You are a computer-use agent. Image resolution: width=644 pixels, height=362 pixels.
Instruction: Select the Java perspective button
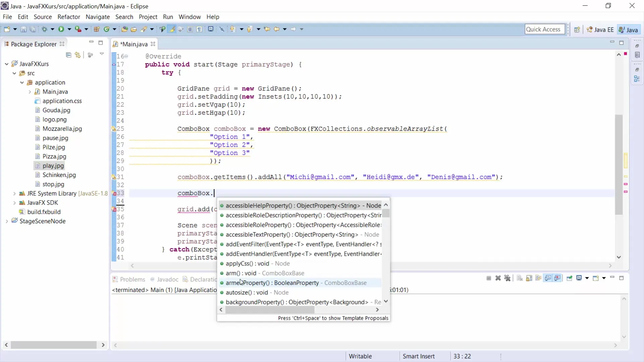[x=629, y=29]
